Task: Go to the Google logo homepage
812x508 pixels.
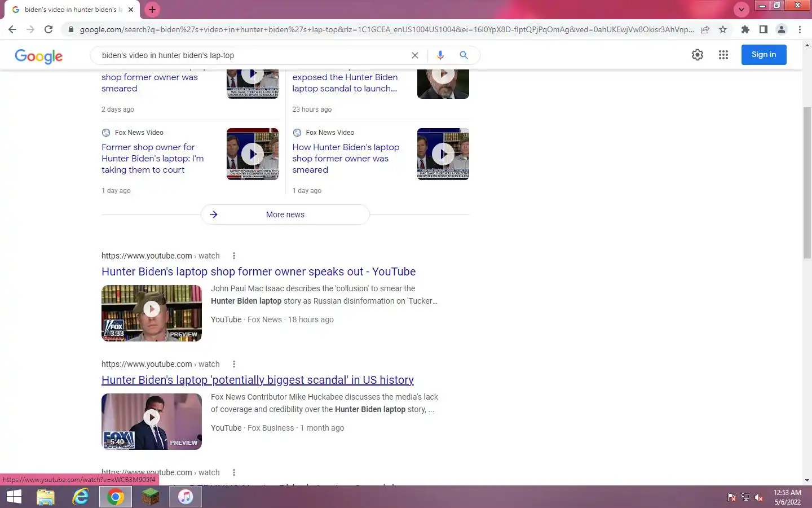Action: (x=39, y=56)
